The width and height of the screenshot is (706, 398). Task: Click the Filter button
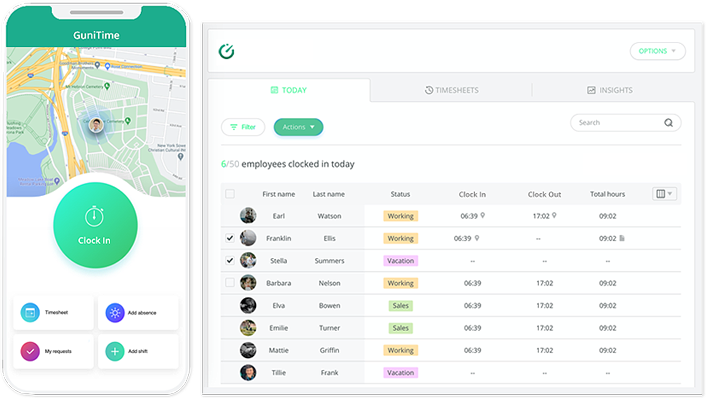[243, 127]
